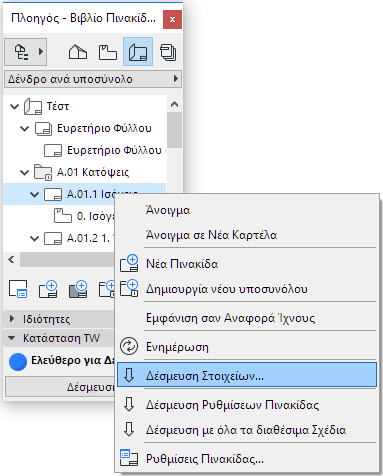This screenshot has height=476, width=383.
Task: Collapse the 'A.01.1' layout node
Action: click(x=34, y=194)
